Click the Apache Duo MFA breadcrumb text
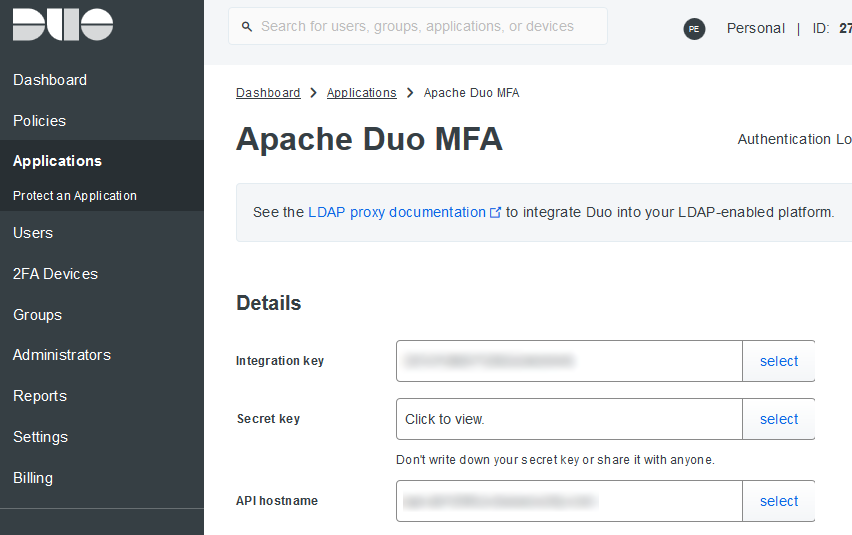This screenshot has height=535, width=852. pyautogui.click(x=471, y=93)
